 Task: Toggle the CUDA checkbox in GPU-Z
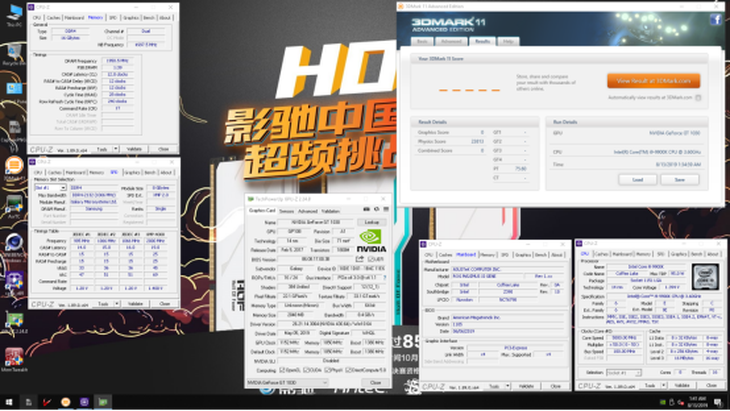pos(306,371)
